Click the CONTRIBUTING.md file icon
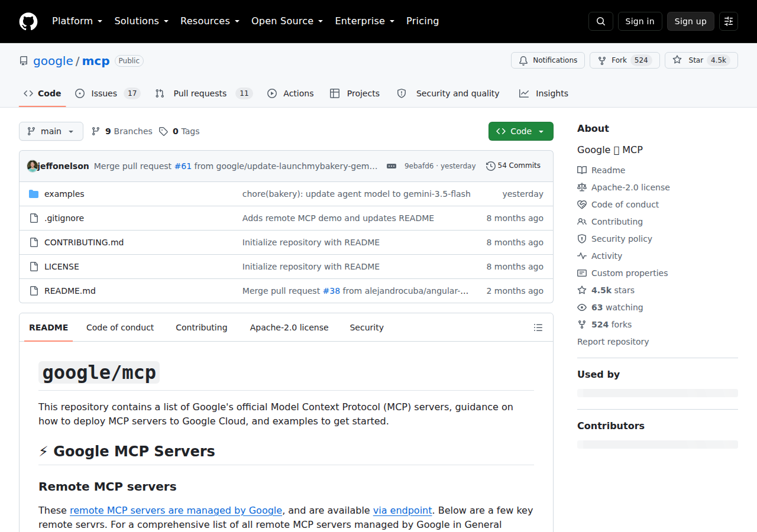757x532 pixels. (34, 242)
